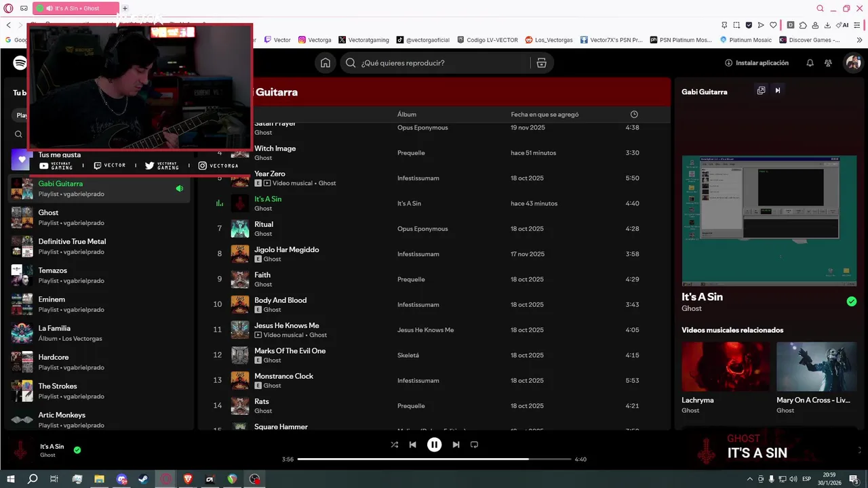868x488 pixels.
Task: Open the Windows Start menu
Action: (10, 479)
